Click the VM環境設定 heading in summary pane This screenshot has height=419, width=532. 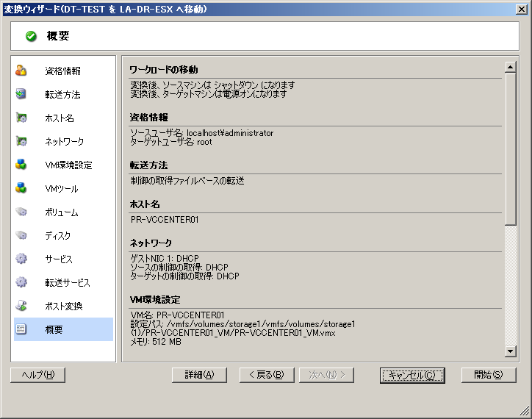[x=155, y=299]
